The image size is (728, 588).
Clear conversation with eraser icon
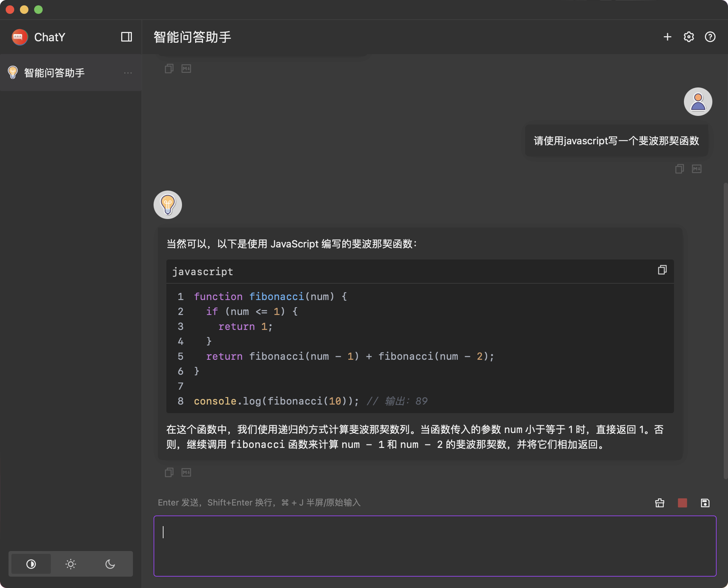click(x=660, y=503)
